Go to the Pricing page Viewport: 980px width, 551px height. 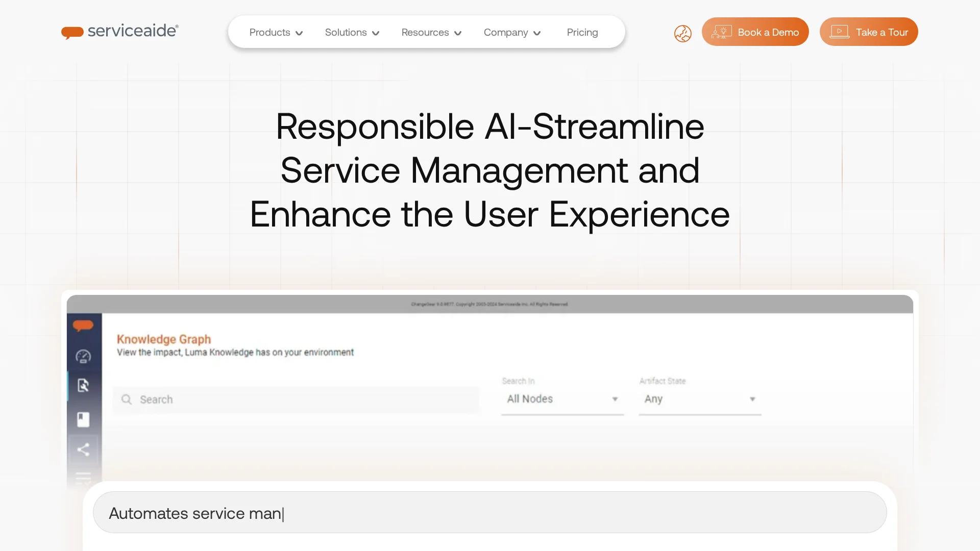582,33
